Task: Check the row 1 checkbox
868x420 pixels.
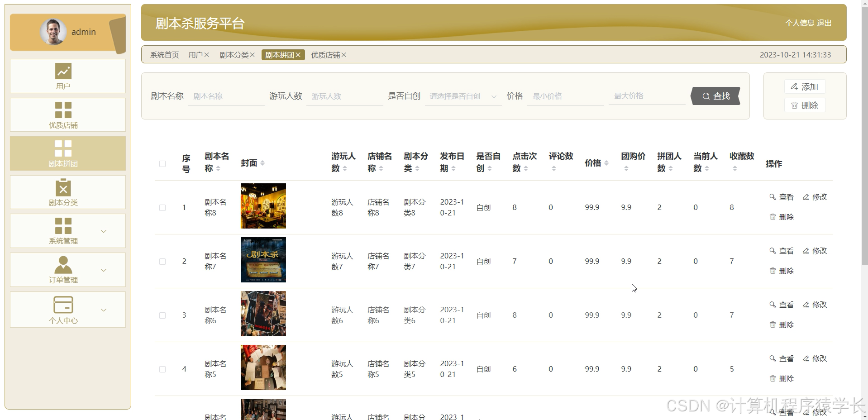Action: (x=162, y=208)
